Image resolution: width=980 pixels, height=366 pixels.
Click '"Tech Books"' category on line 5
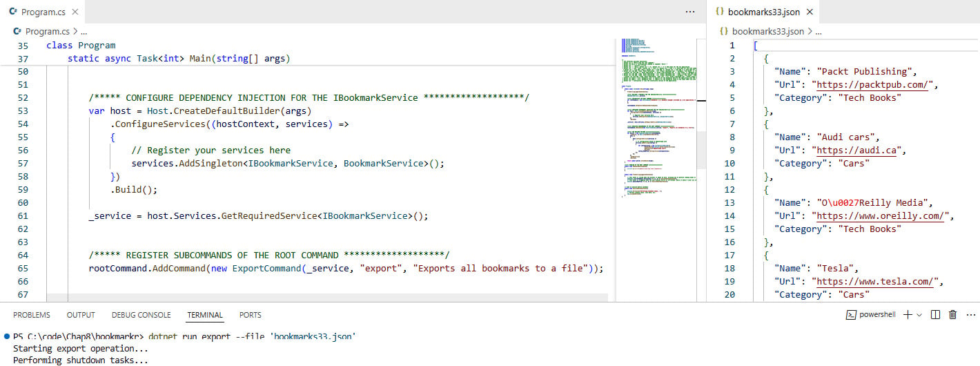(x=870, y=97)
